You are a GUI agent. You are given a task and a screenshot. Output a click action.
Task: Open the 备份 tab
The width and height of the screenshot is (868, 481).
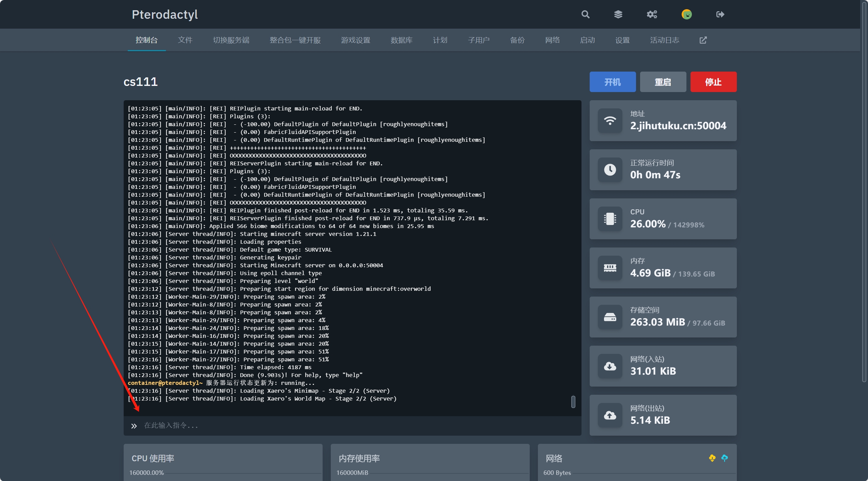tap(517, 40)
